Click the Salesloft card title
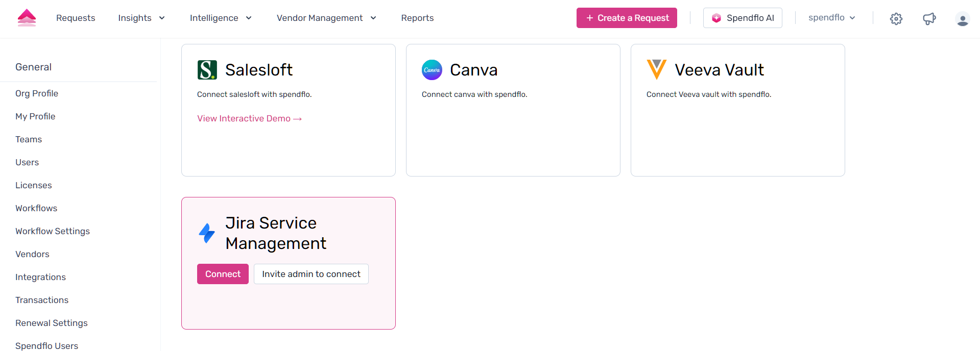Screen dimensions: 980x351 (259, 70)
